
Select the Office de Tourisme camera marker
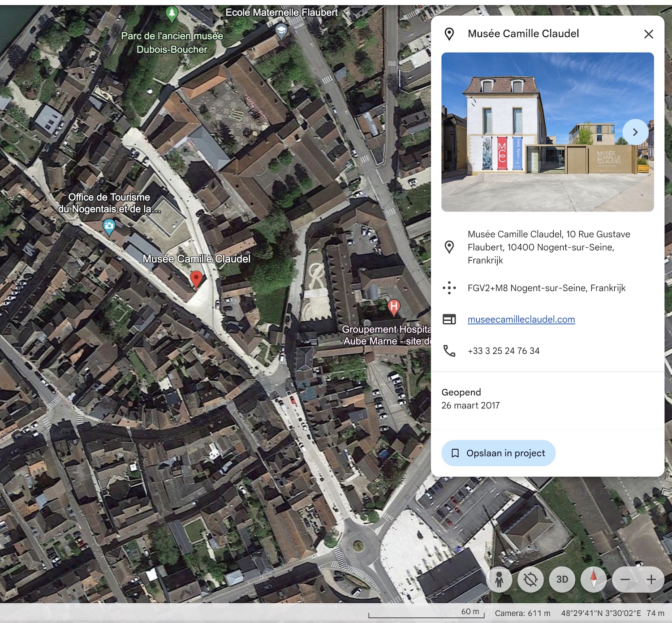click(x=109, y=227)
